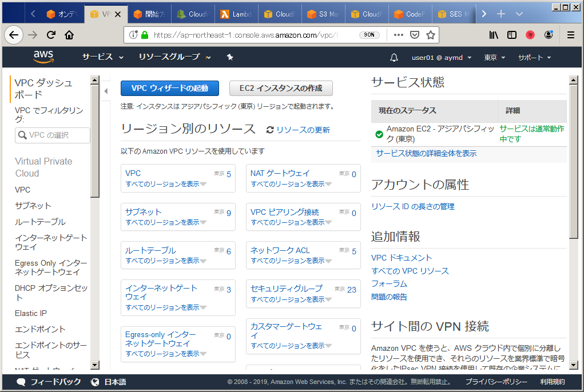Click the red extension icon in toolbar
The width and height of the screenshot is (584, 392).
(530, 35)
